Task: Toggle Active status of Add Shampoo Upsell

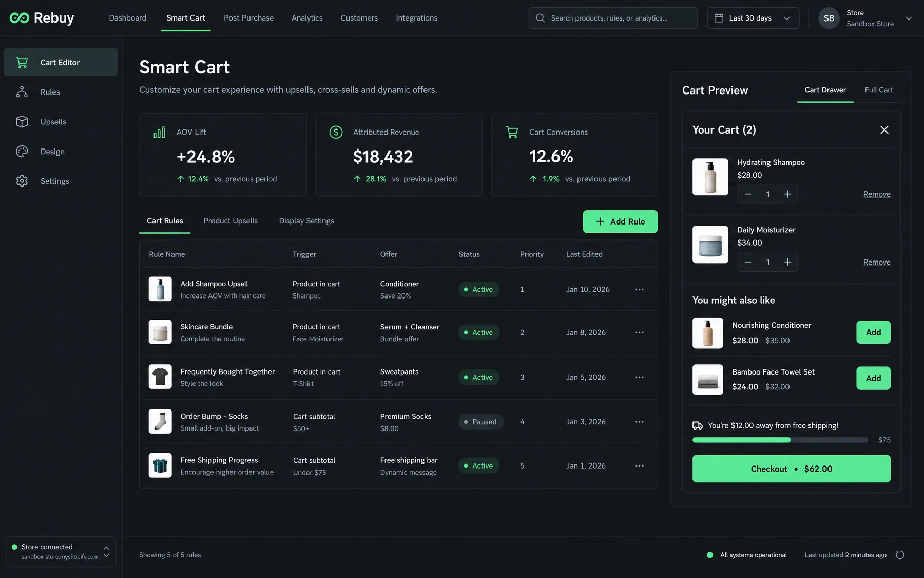Action: [478, 289]
